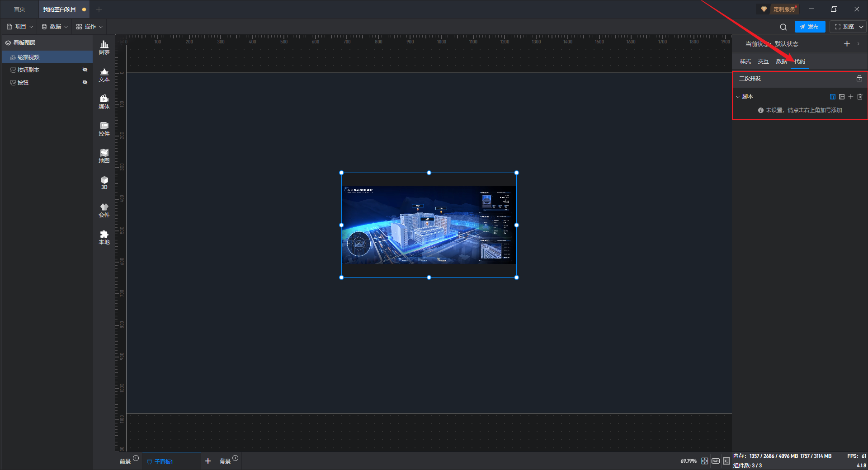
Task: Switch to the 样式 tab
Action: pos(745,61)
